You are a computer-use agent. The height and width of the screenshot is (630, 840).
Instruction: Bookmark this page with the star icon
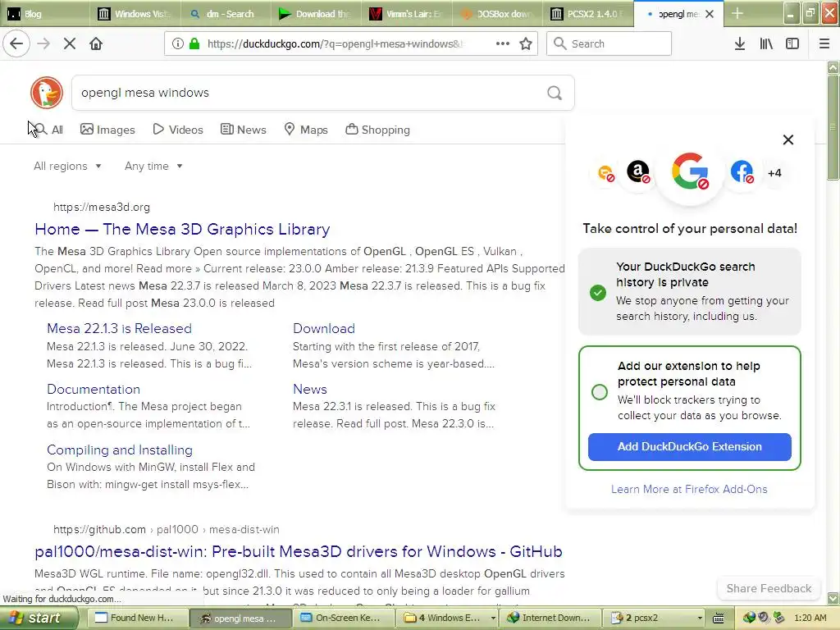(x=526, y=43)
